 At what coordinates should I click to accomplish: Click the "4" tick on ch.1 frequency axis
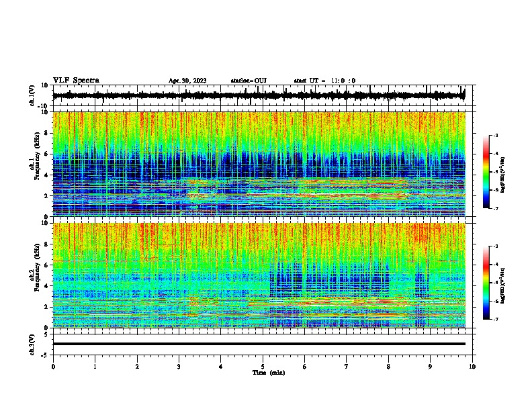point(47,175)
